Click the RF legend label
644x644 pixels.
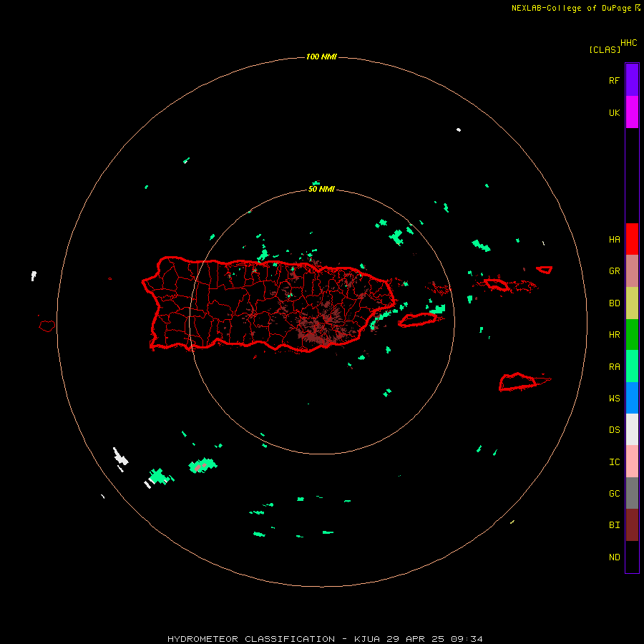tap(614, 81)
